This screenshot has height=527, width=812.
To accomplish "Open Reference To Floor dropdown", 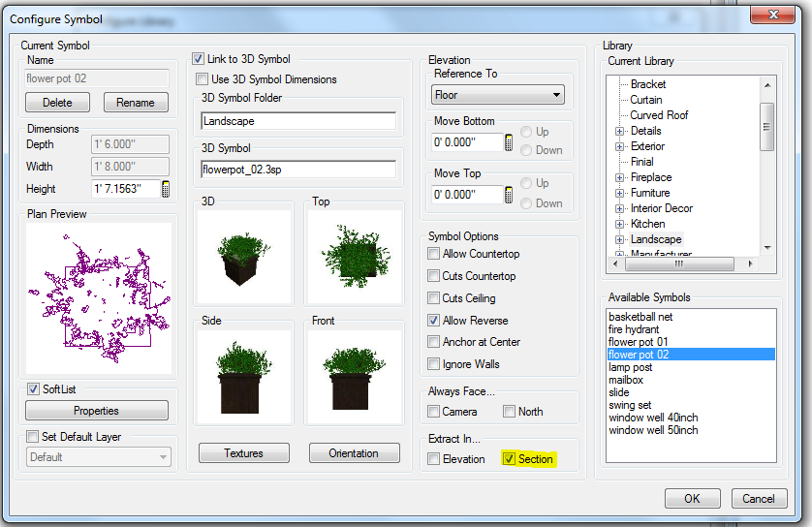I will [x=498, y=95].
